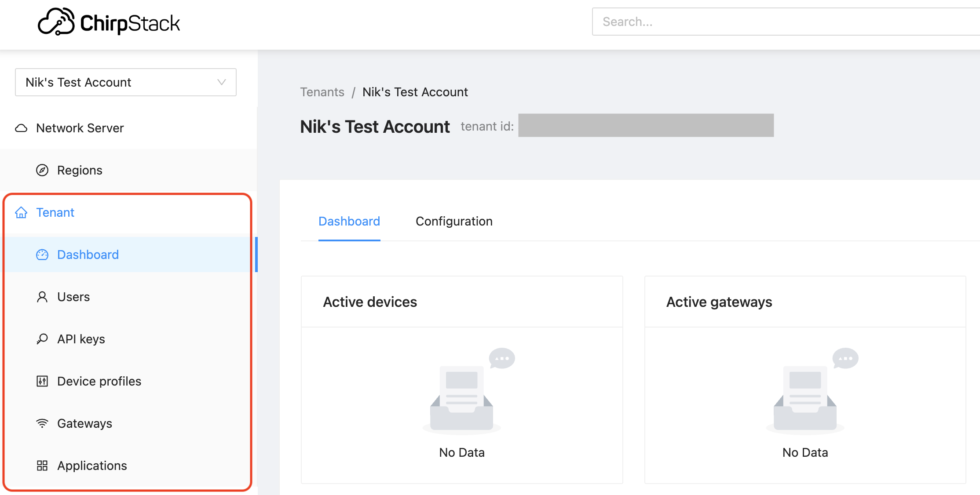Screen dimensions: 980x495
Task: Collapse the Network Server menu section
Action: [80, 128]
